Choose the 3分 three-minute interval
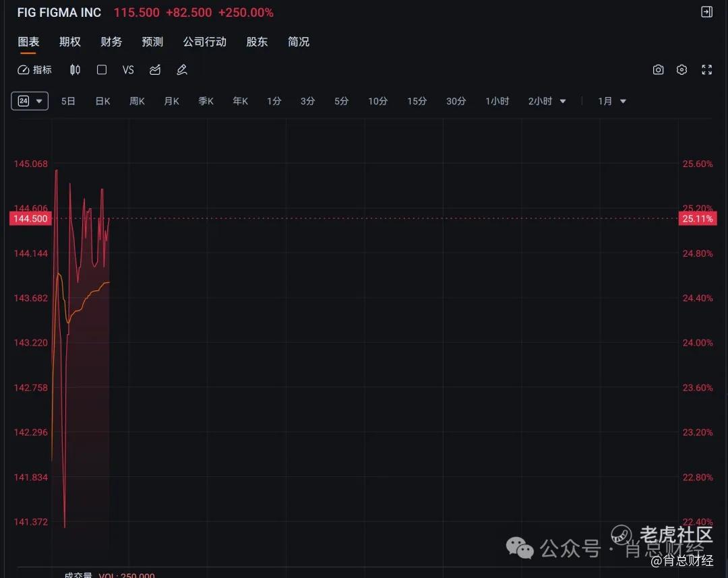Viewport: 728px width, 578px height. pyautogui.click(x=307, y=101)
